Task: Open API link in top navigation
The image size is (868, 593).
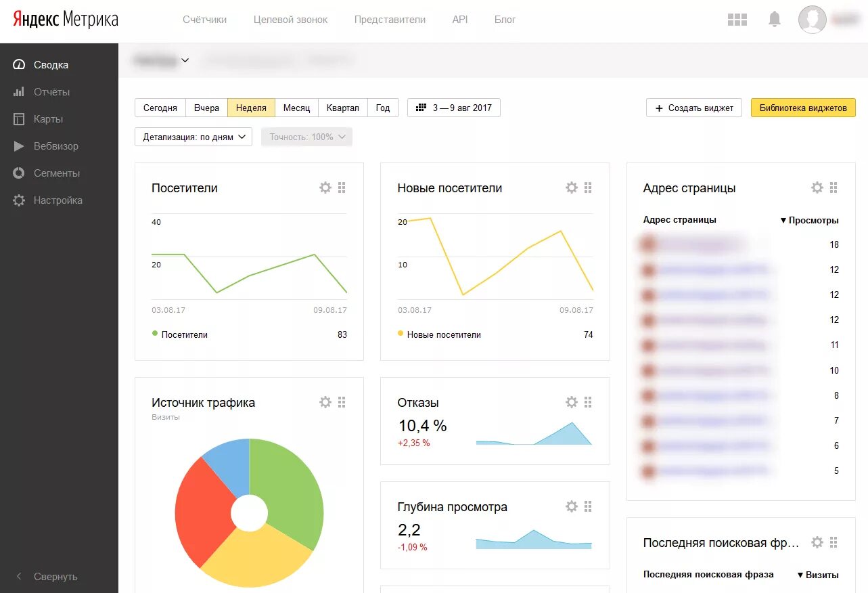Action: [x=460, y=20]
